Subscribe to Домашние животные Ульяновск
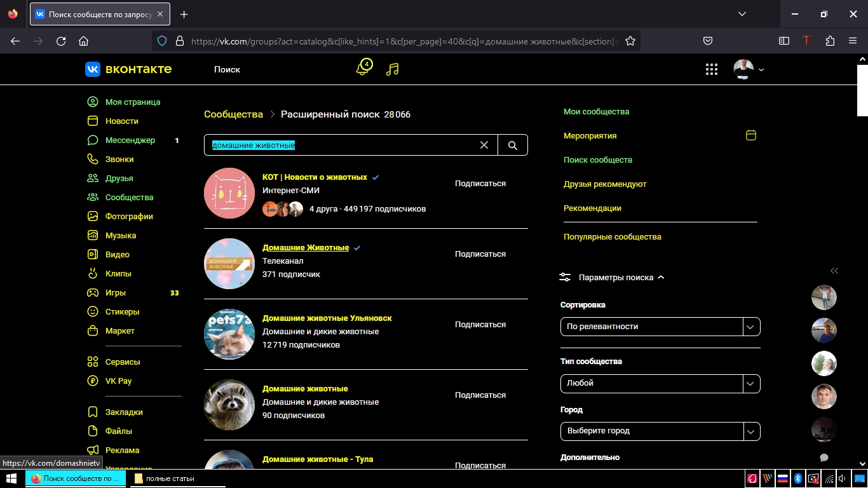This screenshot has height=488, width=868. [480, 324]
